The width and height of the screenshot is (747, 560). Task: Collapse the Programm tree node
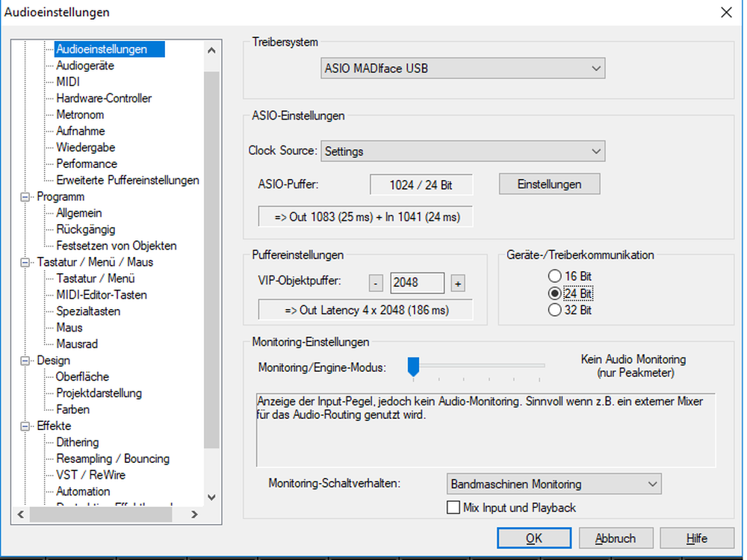pyautogui.click(x=27, y=197)
